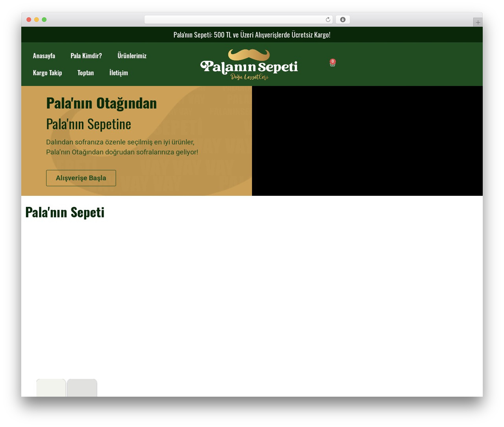This screenshot has height=427, width=504.
Task: Click the first light product thumbnail at bottom
Action: pos(51,388)
